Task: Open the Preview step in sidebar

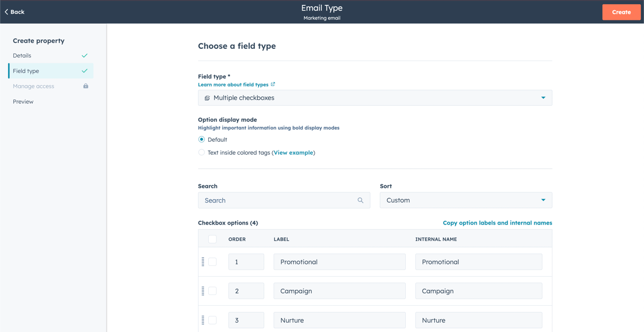Action: pos(23,102)
